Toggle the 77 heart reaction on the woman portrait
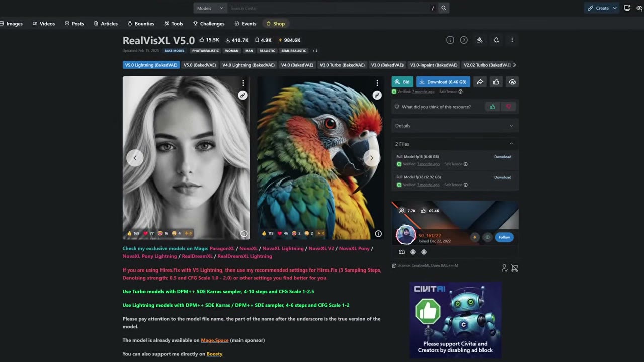This screenshot has height=362, width=644. [149, 233]
